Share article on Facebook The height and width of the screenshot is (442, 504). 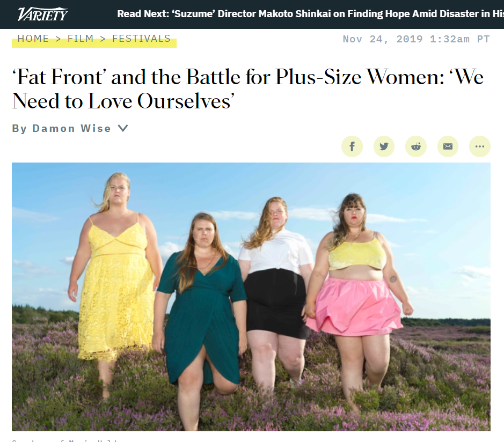[352, 146]
